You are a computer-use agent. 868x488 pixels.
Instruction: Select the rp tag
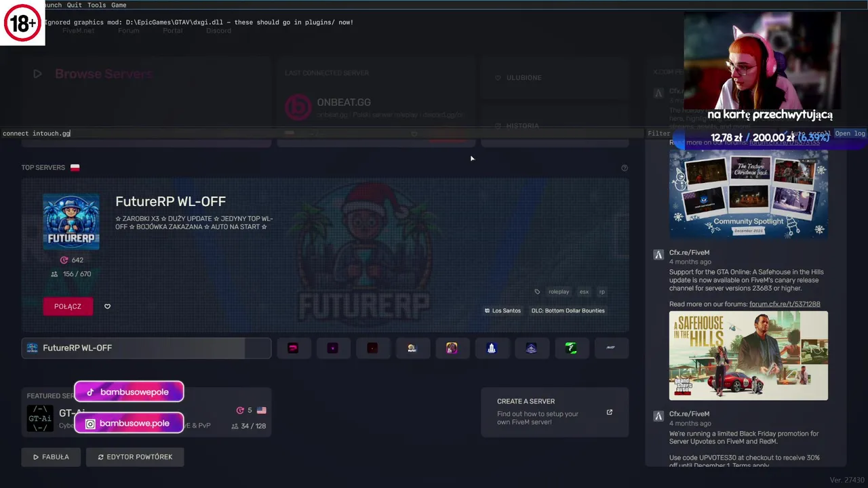pyautogui.click(x=601, y=292)
